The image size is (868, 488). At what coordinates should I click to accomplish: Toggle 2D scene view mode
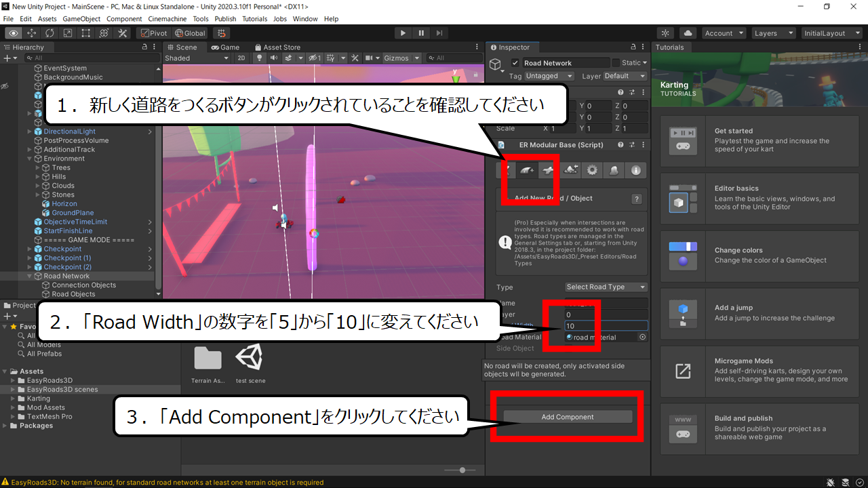point(241,58)
